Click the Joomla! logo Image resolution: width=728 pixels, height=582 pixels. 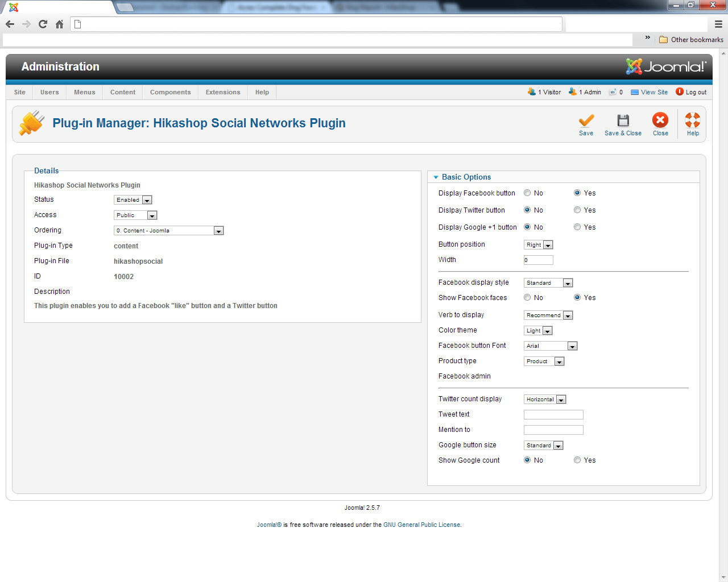pos(666,66)
